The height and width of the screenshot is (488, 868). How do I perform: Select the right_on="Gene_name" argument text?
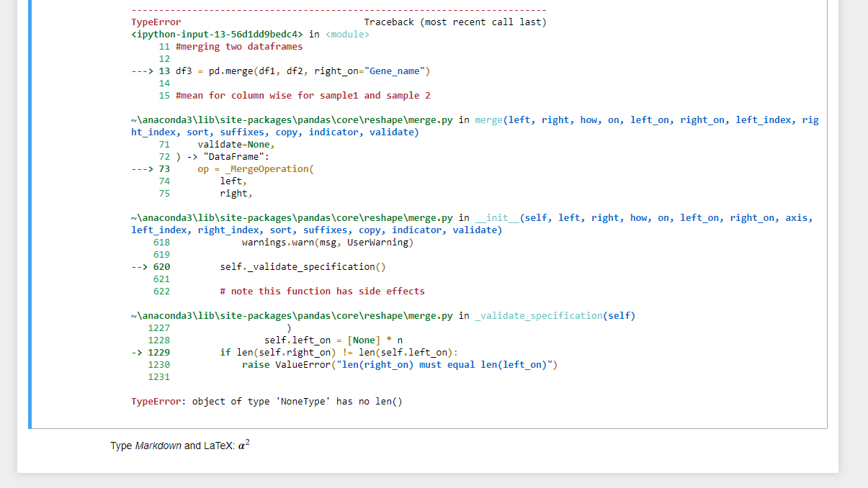coord(367,71)
